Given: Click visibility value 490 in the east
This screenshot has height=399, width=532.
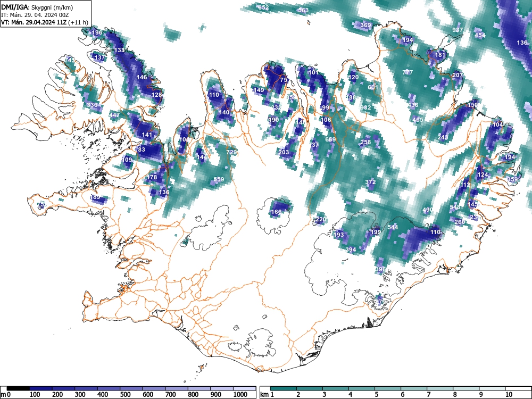Looking at the screenshot, I should coord(428,210).
